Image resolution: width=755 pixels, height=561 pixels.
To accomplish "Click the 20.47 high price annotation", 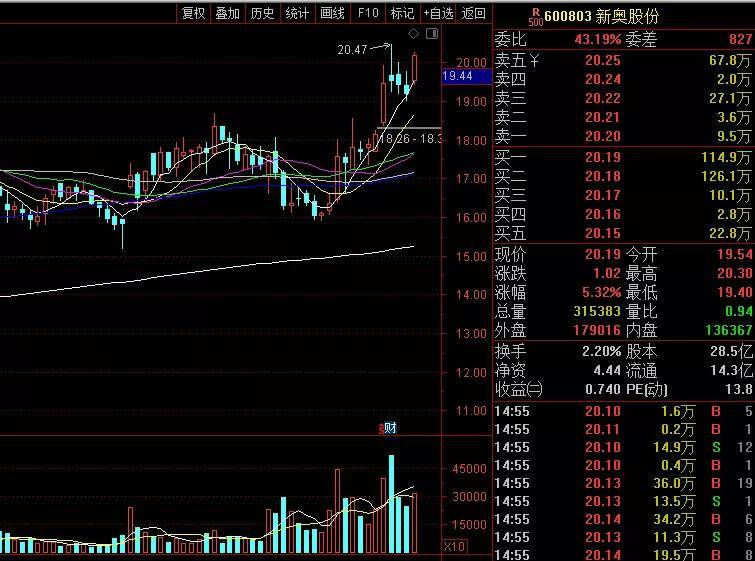I will 353,49.
